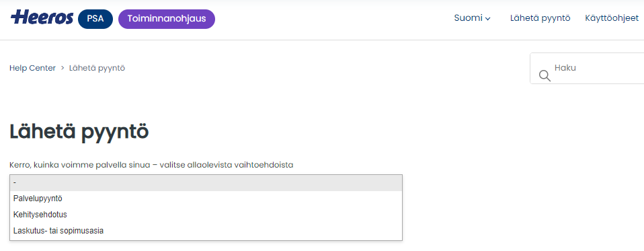Click the Lähetä pyyntö breadcrumb item
The width and height of the screenshot is (644, 251).
(x=97, y=68)
